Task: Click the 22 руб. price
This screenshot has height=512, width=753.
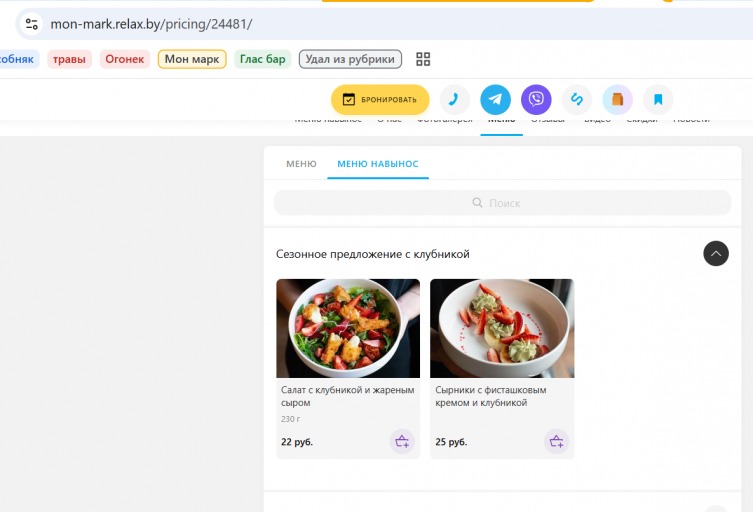Action: pos(297,442)
